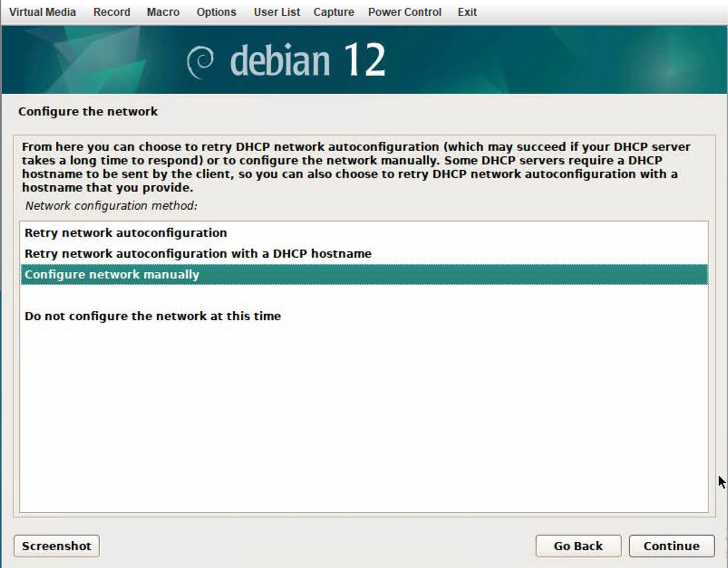Image resolution: width=728 pixels, height=568 pixels.
Task: Choose Do not configure the network now
Action: tap(152, 316)
